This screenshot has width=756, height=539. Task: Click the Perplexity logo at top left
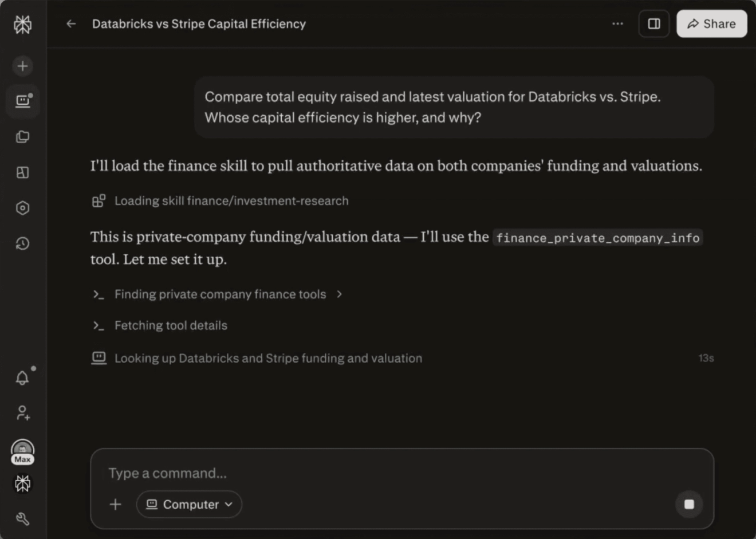coord(22,24)
